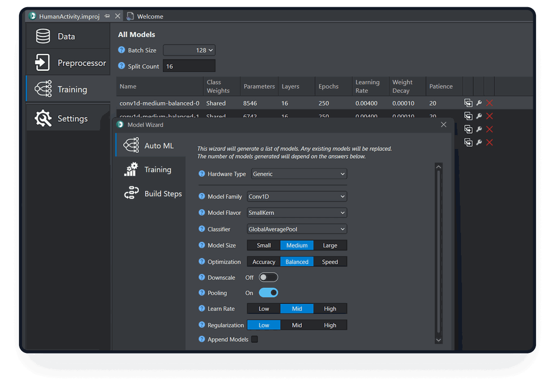Pin the HumanActivity.improj tab

pyautogui.click(x=107, y=16)
